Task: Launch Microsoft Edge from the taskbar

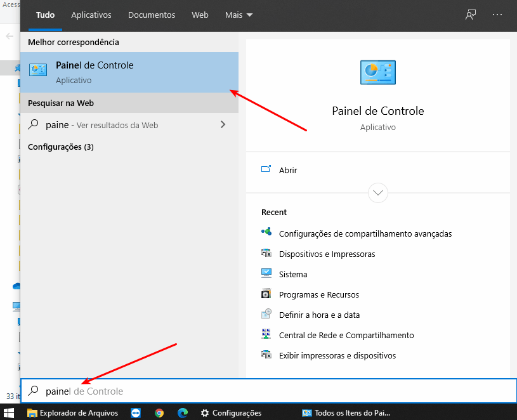Action: pos(183,413)
